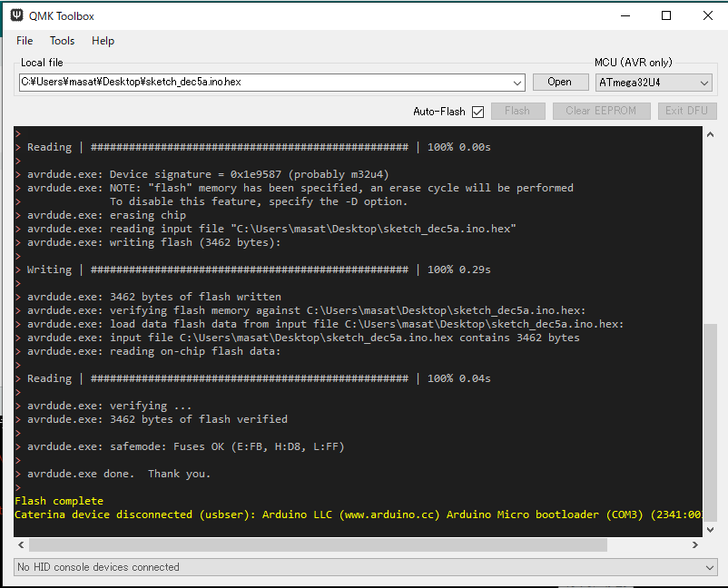Click the 'avrdude.exe done. Thank you.' line
This screenshot has width=728, height=588.
[x=119, y=474]
